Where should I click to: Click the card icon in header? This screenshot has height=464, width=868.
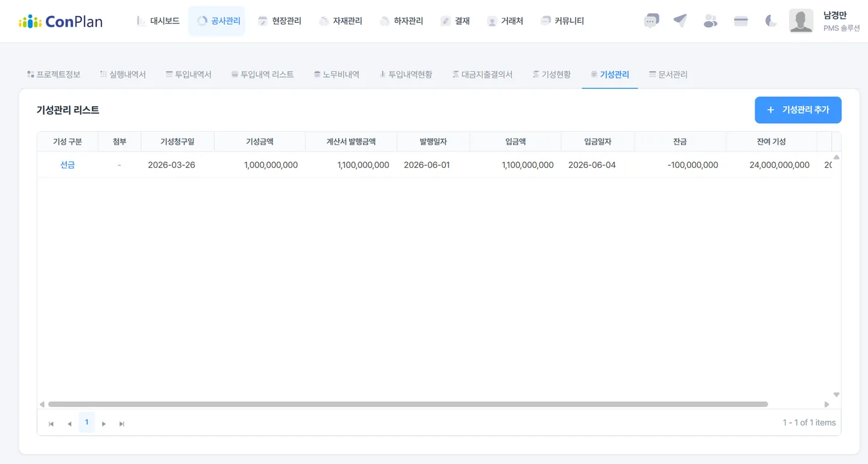[x=741, y=21]
